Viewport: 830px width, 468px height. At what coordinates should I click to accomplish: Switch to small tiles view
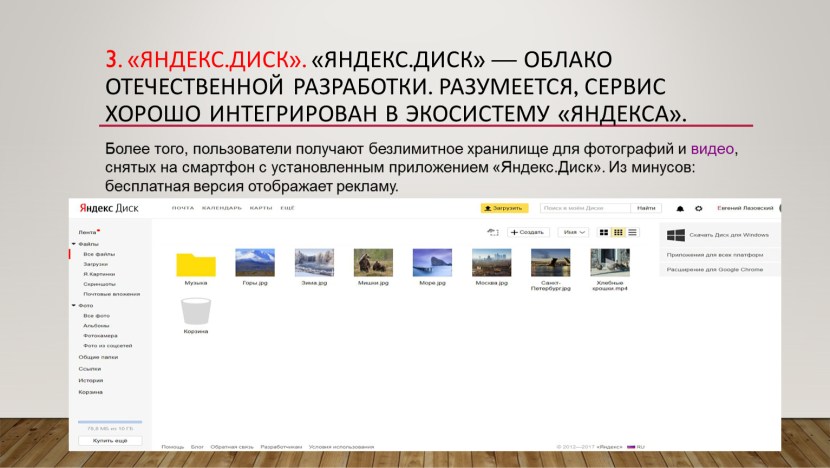coord(618,232)
